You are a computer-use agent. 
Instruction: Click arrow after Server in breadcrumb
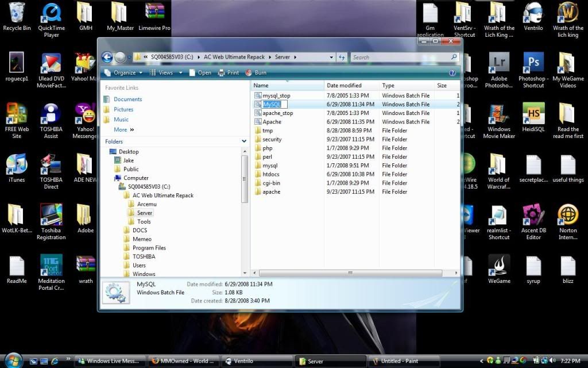(x=296, y=57)
